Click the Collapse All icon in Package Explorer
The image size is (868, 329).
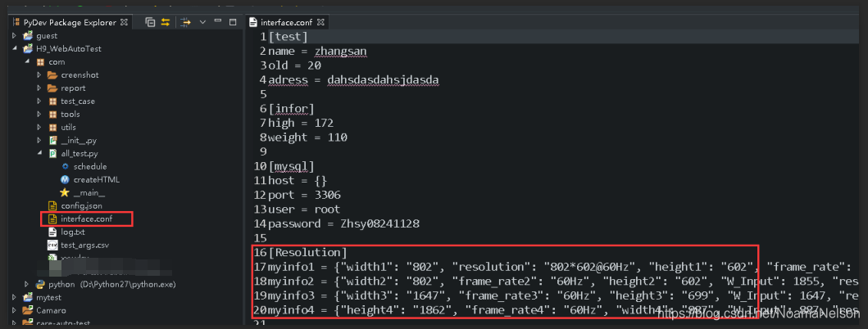click(x=150, y=22)
